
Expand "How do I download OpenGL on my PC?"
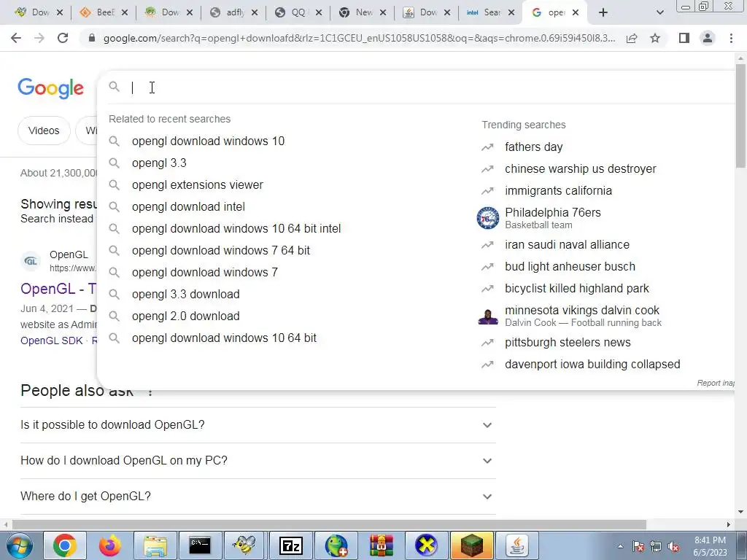[258, 461]
